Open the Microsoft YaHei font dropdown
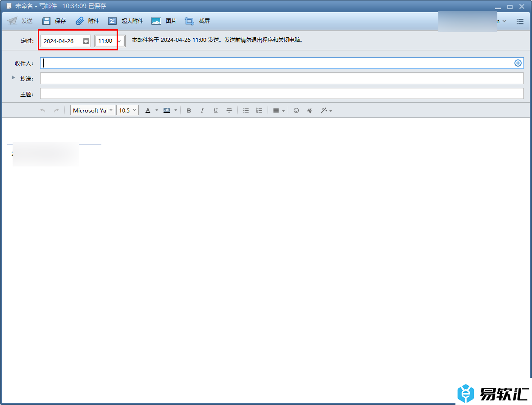 pos(93,111)
